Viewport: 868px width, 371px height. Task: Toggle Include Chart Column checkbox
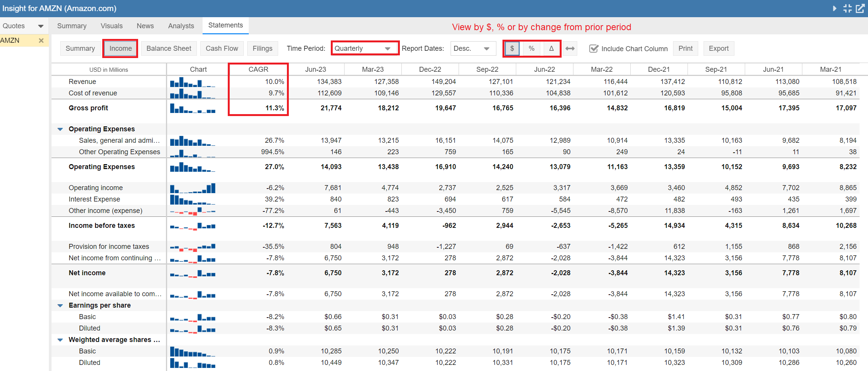click(594, 48)
